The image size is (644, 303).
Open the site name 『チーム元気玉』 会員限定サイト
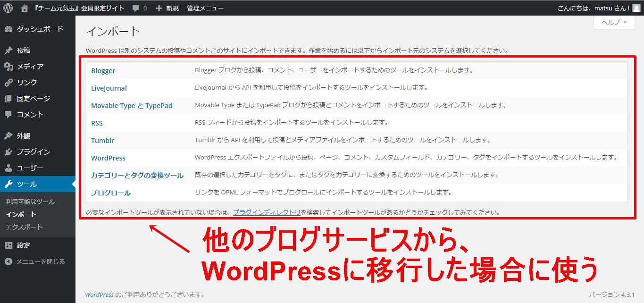[78, 8]
